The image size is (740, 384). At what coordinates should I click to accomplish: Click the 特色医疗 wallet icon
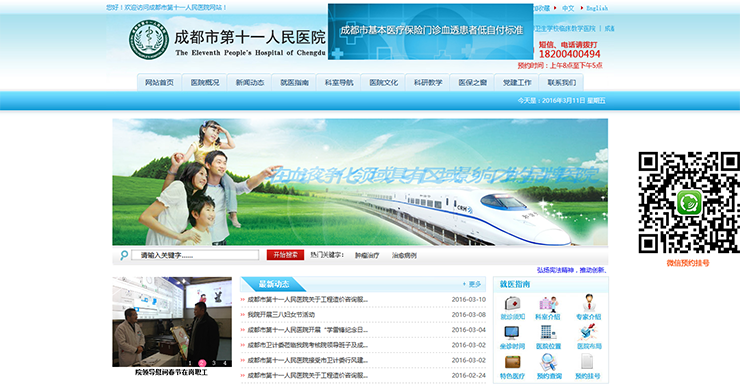[513, 362]
